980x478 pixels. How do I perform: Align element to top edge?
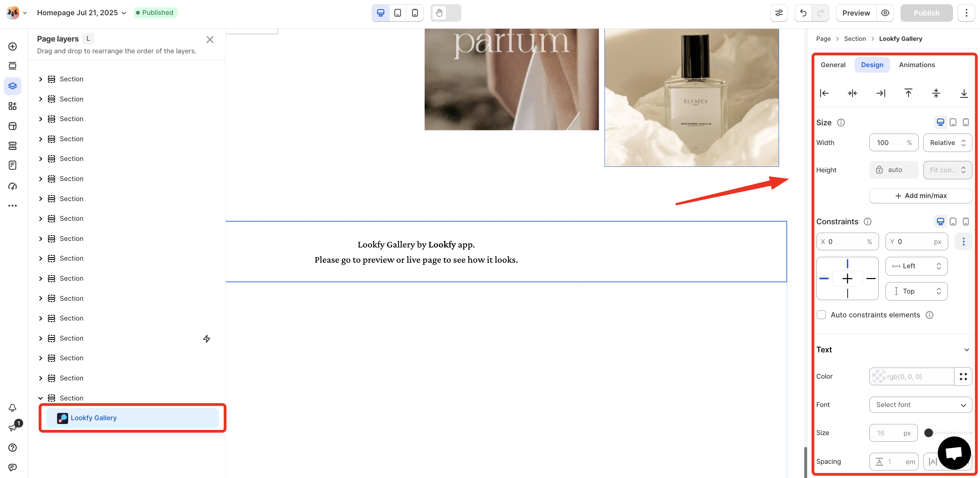[x=908, y=93]
